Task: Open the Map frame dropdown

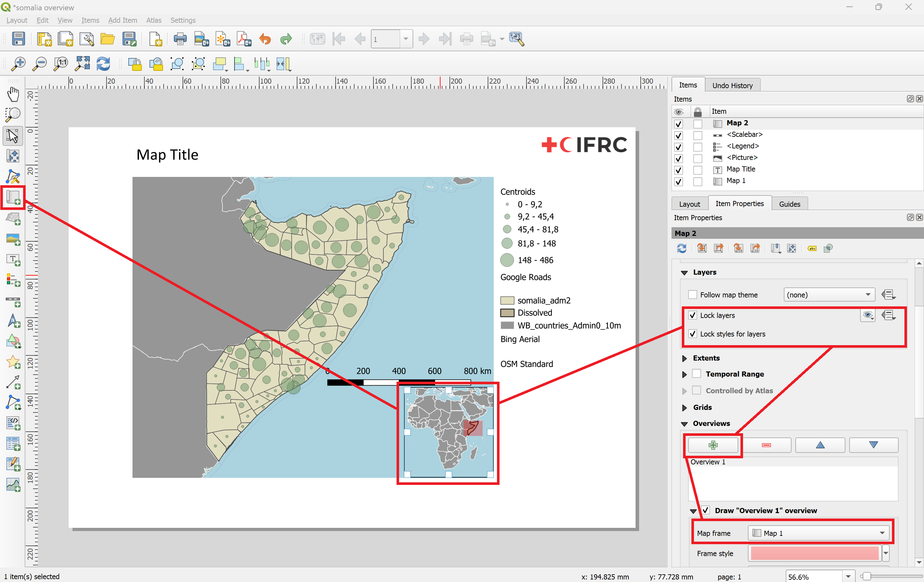Action: pyautogui.click(x=818, y=533)
